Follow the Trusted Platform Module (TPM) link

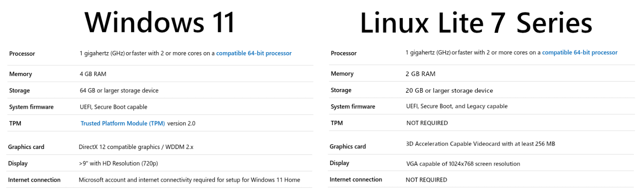pos(122,124)
